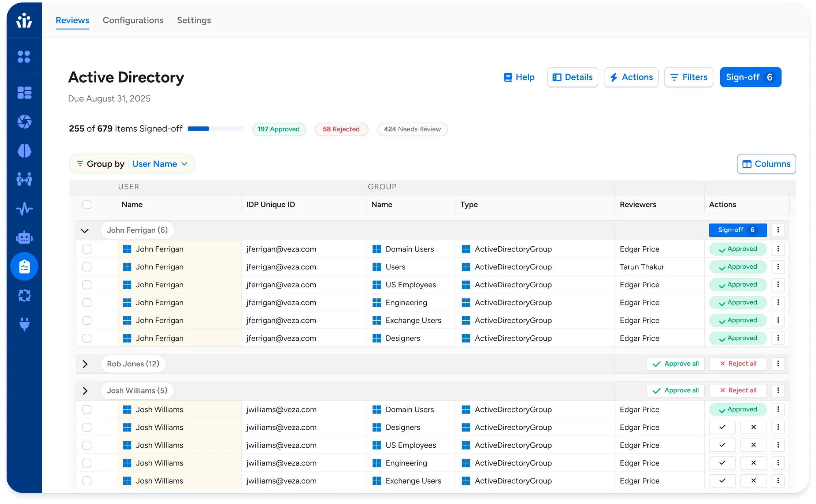816x504 pixels.
Task: Select the dashboard grid sidebar icon
Action: [24, 93]
